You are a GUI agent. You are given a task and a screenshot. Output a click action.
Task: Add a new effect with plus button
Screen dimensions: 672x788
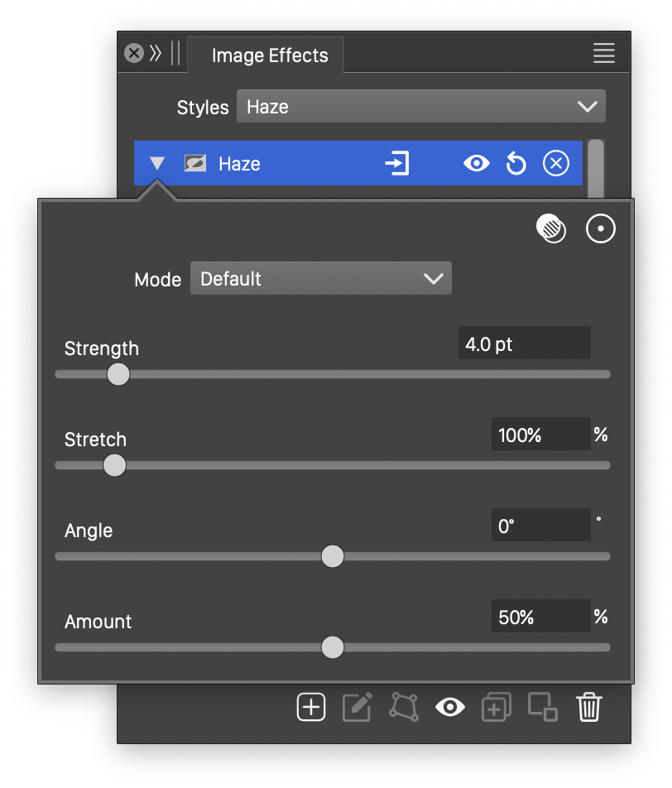point(311,708)
